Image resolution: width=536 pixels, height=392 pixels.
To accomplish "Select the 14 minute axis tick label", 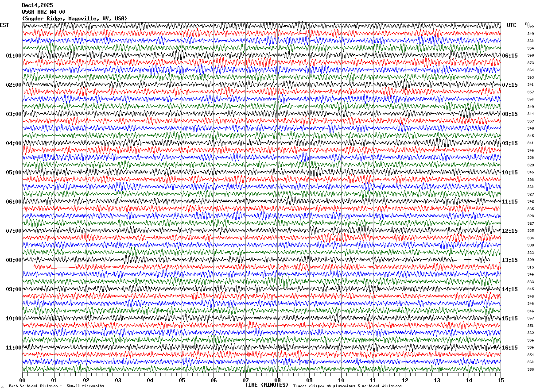I will pyautogui.click(x=469, y=380).
